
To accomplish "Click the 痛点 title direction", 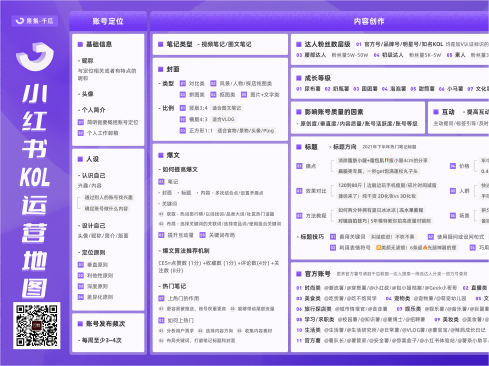I will point(311,166).
